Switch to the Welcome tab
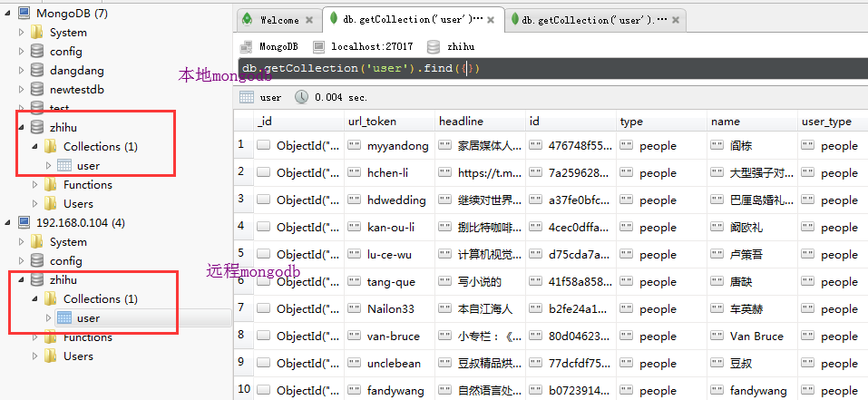868x400 pixels. 279,20
